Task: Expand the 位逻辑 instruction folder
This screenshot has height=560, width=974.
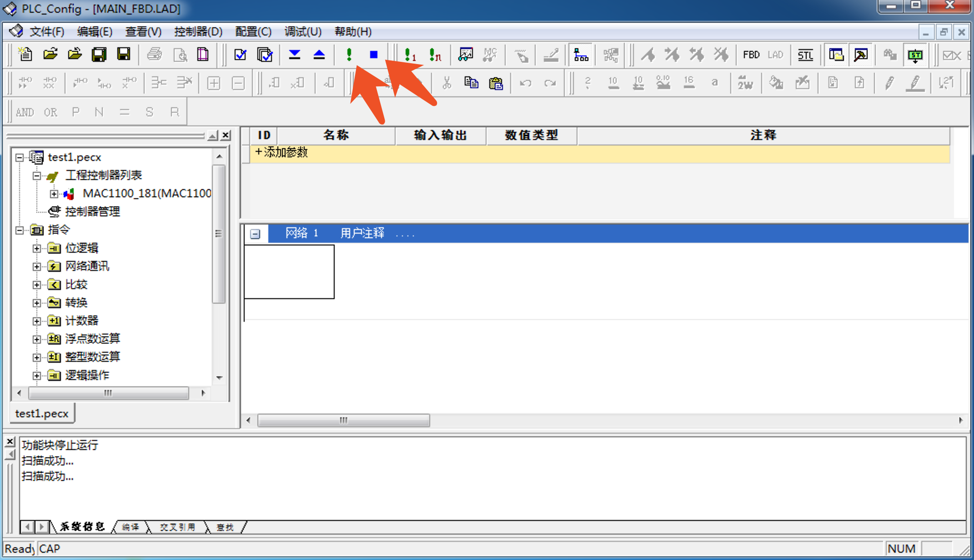Action: coord(37,249)
